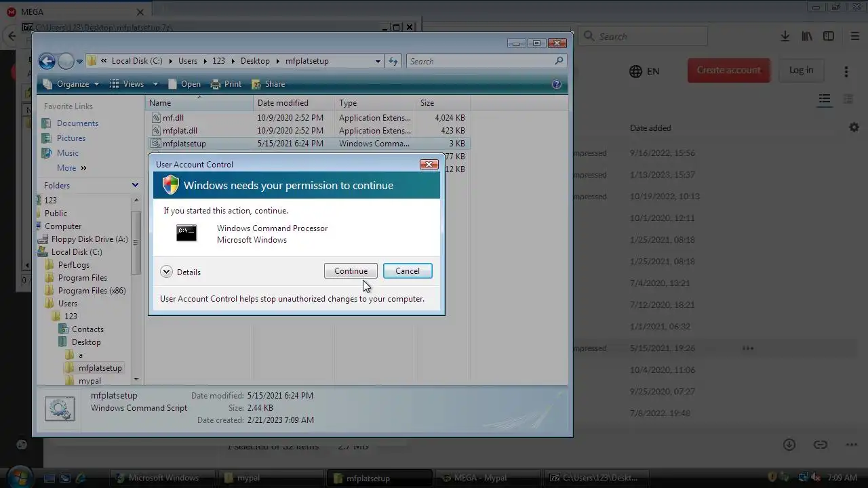The image size is (868, 488).
Task: Open the EN language selector on MEGA
Action: 644,71
